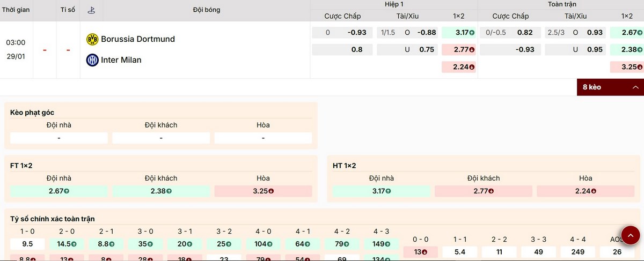
Task: Click the Inter Milan club logo
Action: (92, 60)
